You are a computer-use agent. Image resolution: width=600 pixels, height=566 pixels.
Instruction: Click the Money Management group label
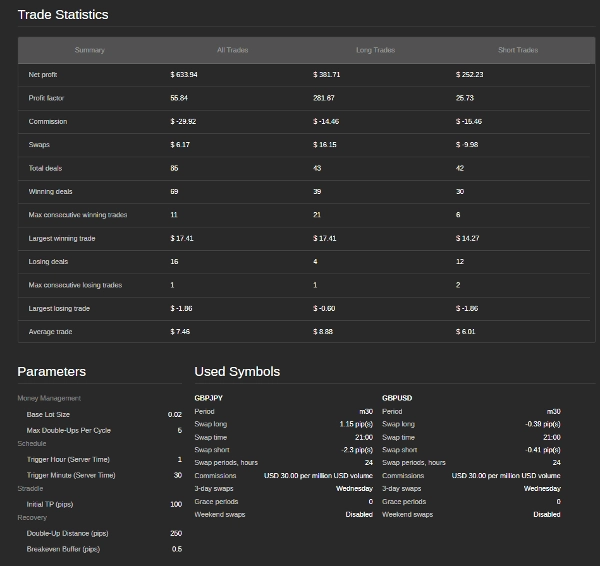[49, 398]
